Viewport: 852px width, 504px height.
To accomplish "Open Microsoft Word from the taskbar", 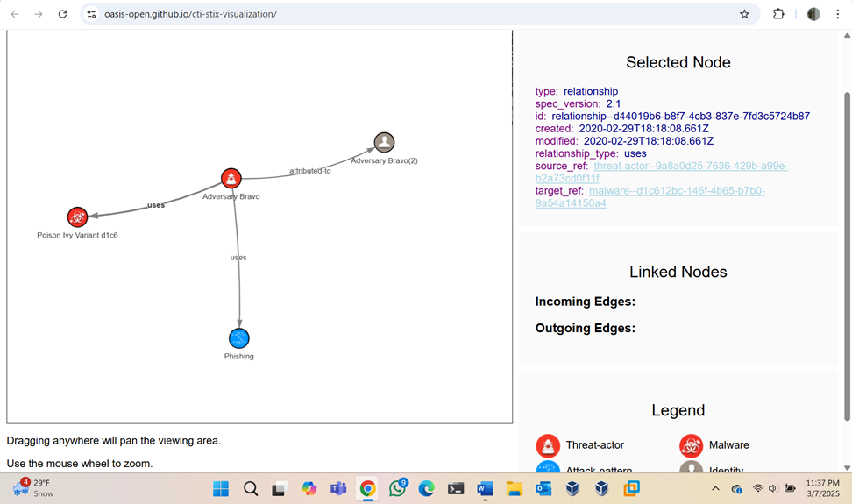I will [485, 489].
